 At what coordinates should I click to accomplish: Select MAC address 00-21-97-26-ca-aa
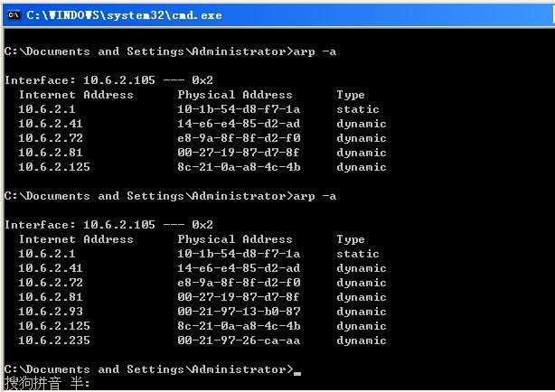click(x=239, y=341)
